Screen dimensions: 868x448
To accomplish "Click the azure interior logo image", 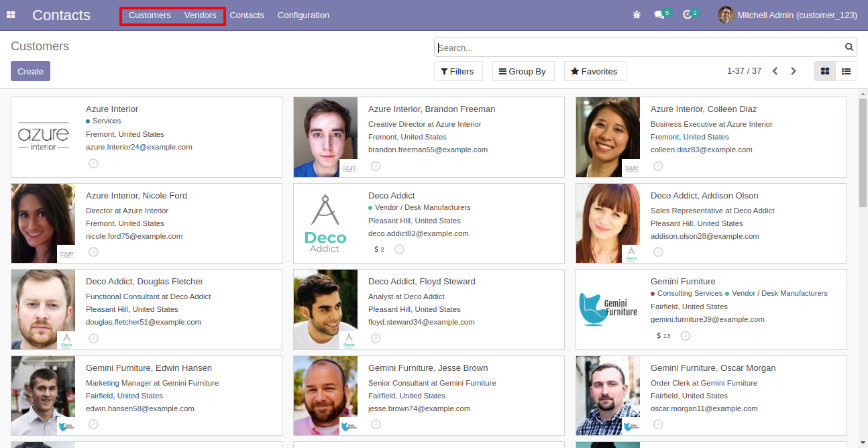I will pyautogui.click(x=43, y=137).
